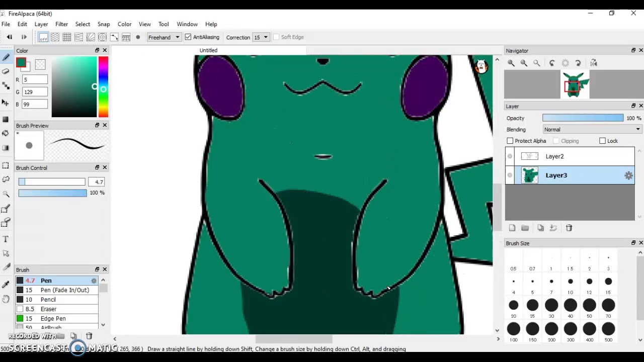Choose Pen (Fade In/Out) brush
644x362 pixels.
click(x=57, y=290)
